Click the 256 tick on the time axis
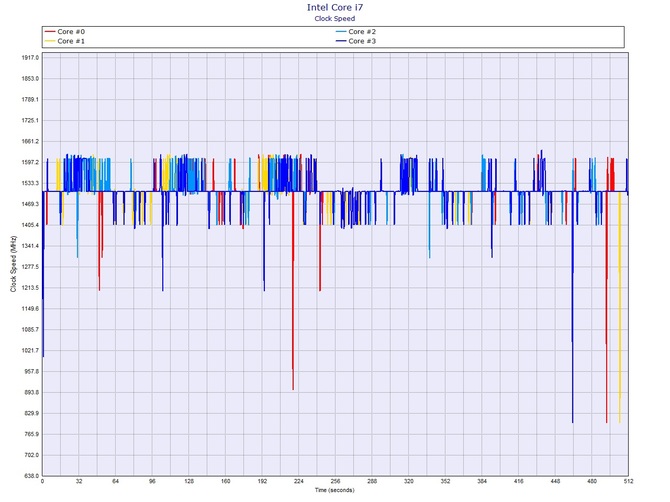The image size is (670, 502). coord(335,482)
